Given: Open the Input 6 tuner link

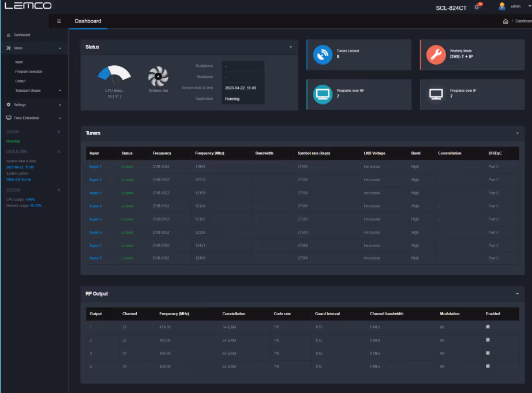Looking at the screenshot, I should [x=95, y=233].
